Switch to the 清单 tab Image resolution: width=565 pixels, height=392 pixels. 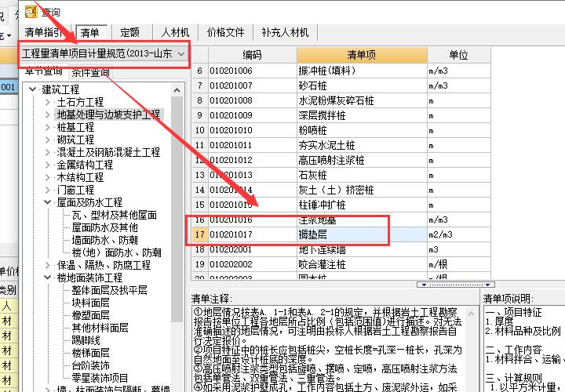tap(90, 33)
